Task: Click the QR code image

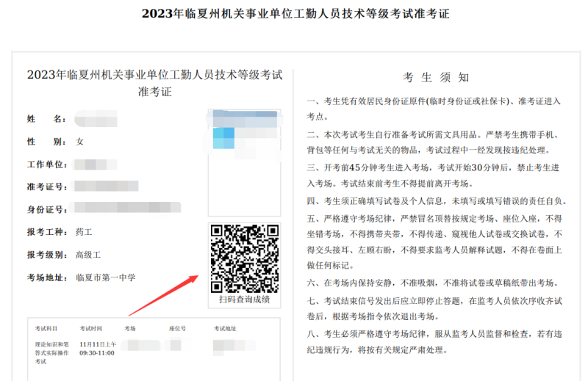Action: click(244, 258)
